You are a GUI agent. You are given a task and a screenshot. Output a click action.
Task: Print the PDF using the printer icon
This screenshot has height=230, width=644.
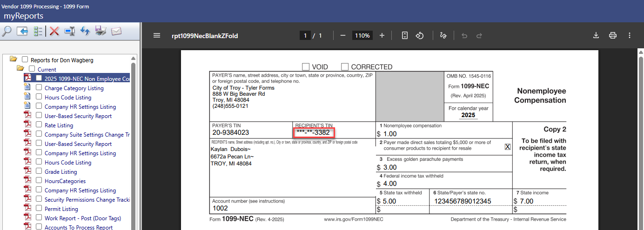613,36
